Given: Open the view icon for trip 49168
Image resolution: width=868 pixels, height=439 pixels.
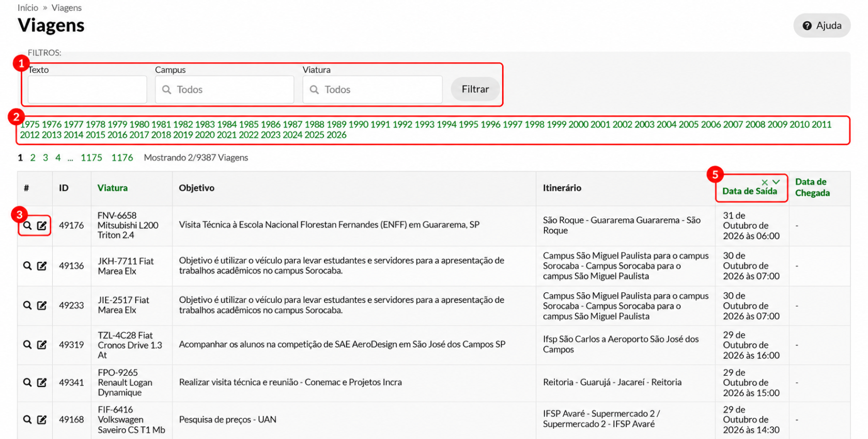Looking at the screenshot, I should pos(27,419).
